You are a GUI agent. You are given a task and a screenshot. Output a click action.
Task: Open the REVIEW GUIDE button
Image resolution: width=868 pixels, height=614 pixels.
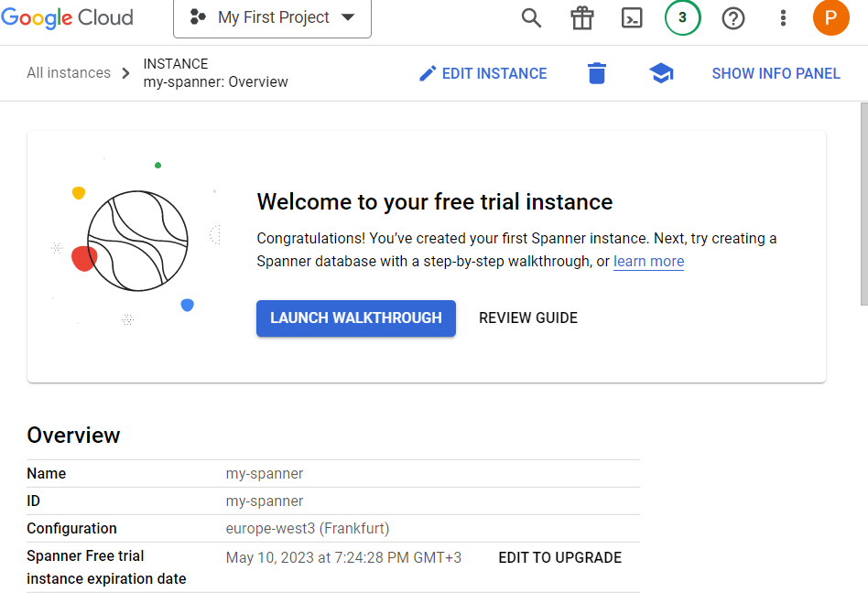point(528,318)
